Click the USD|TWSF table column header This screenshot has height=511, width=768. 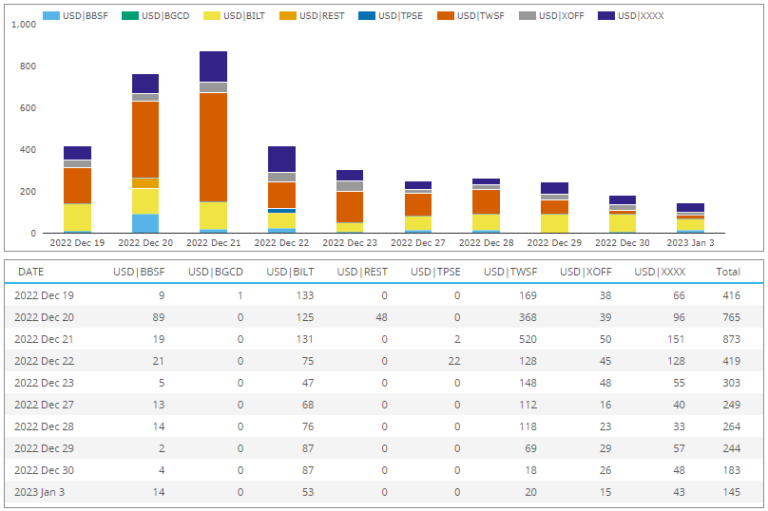click(509, 271)
